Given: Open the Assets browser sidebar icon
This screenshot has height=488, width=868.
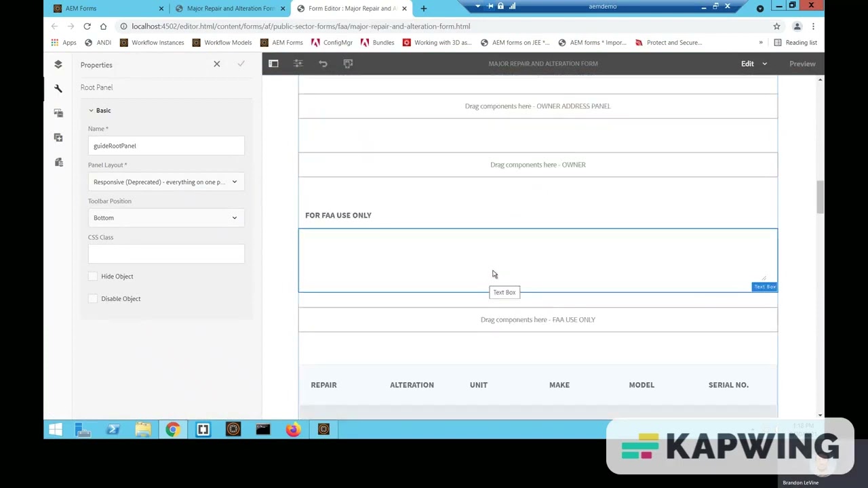Looking at the screenshot, I should pos(58,113).
